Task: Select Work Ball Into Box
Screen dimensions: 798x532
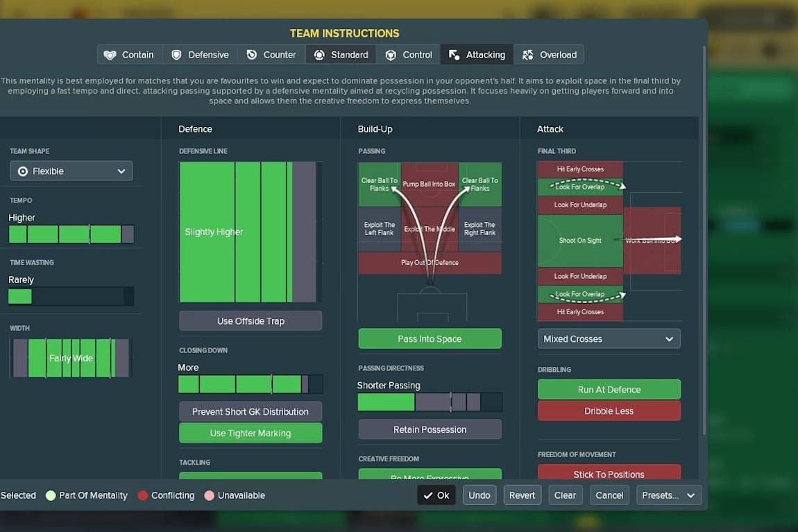Action: point(652,241)
